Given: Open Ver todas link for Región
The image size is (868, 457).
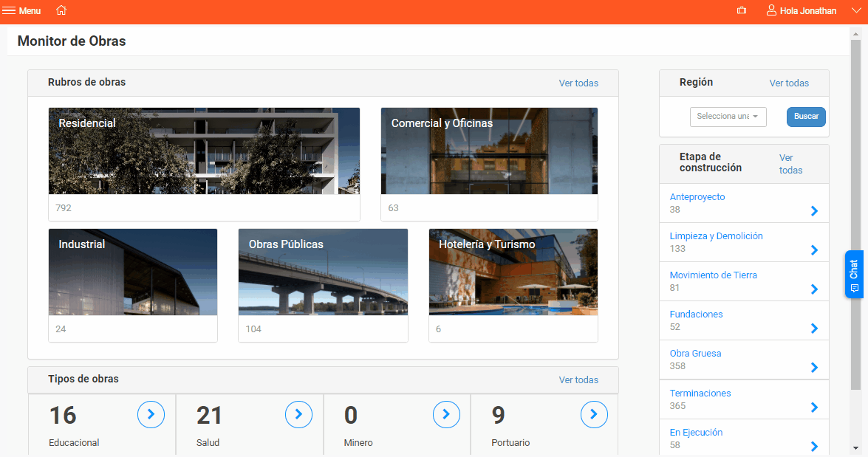Looking at the screenshot, I should coord(789,83).
